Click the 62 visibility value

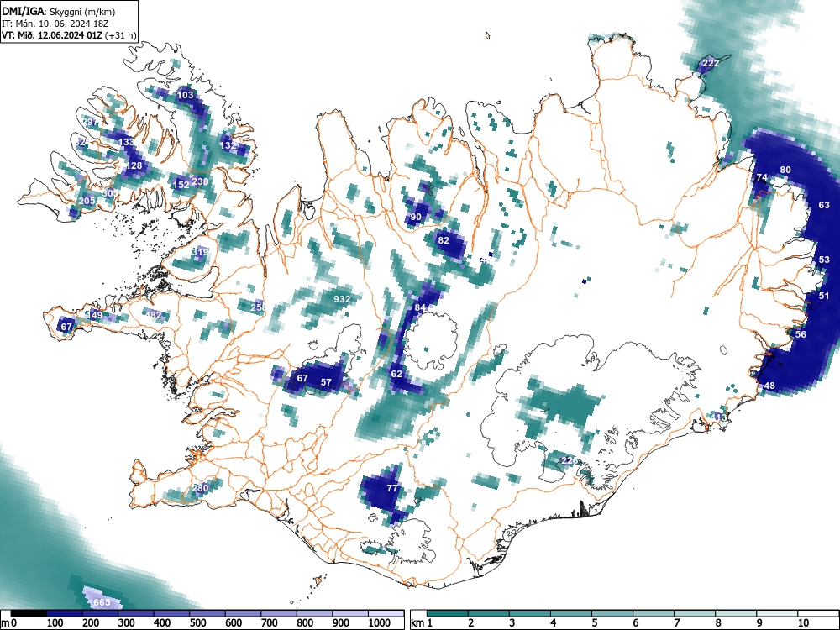(396, 374)
